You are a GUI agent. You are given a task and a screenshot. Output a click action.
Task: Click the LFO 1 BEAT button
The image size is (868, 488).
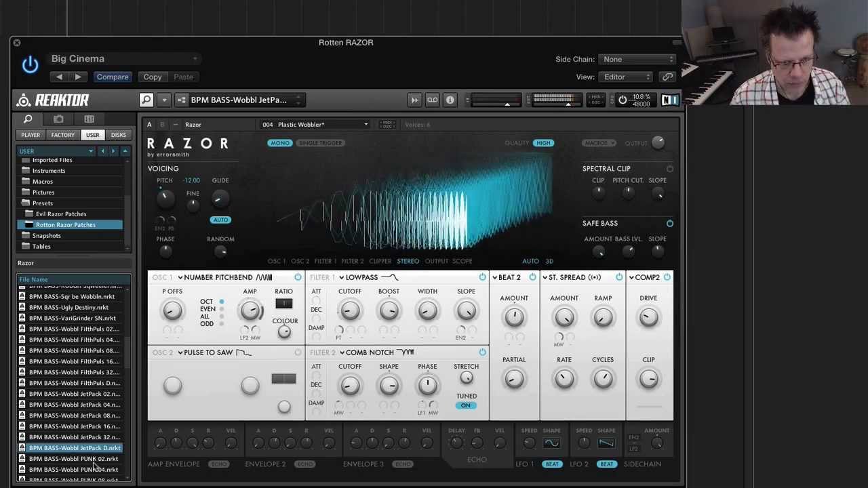tap(552, 464)
